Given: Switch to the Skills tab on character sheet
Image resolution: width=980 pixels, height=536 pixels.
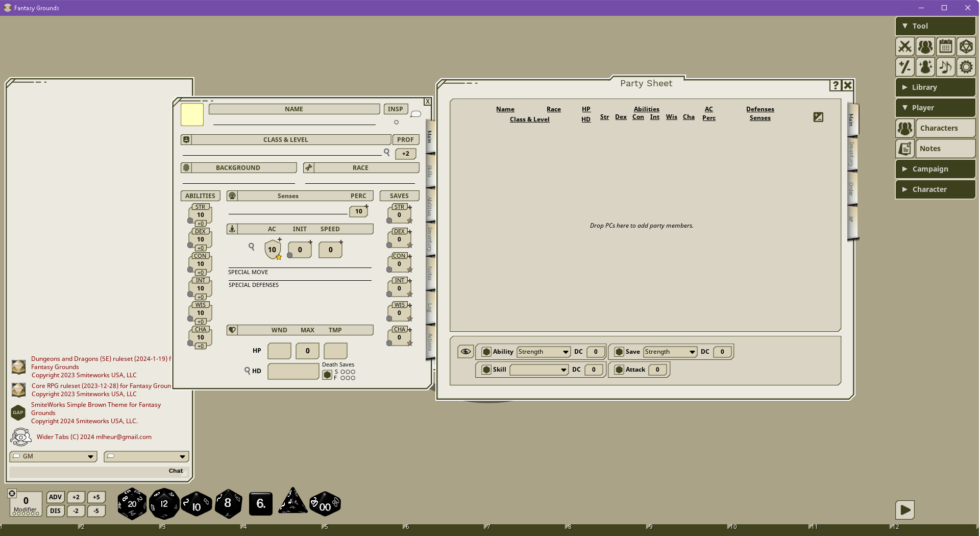Looking at the screenshot, I should [x=430, y=171].
